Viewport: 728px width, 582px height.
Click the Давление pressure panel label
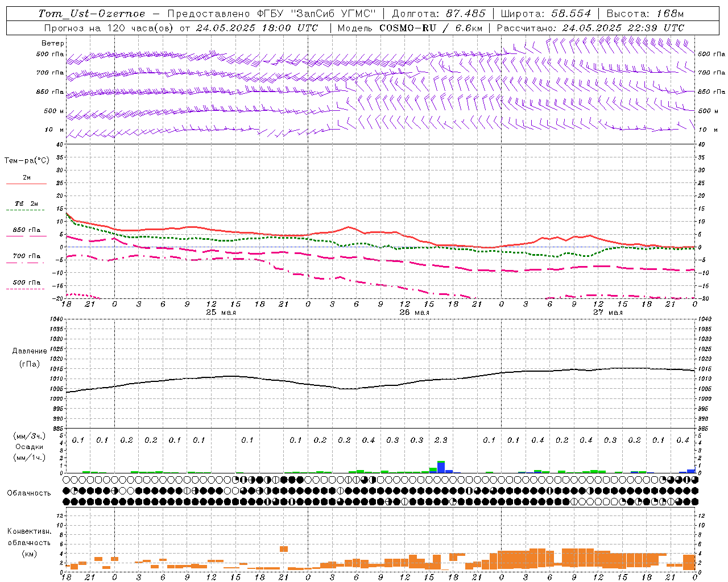click(30, 351)
